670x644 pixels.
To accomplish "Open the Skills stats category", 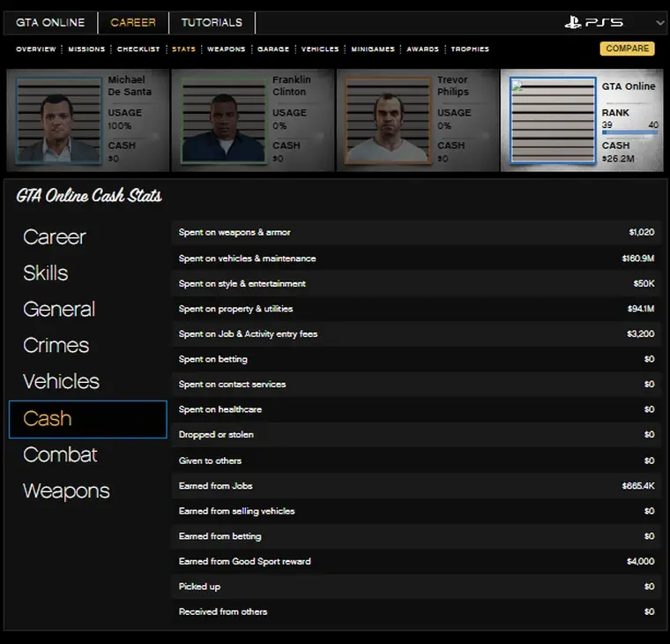I will click(x=46, y=273).
